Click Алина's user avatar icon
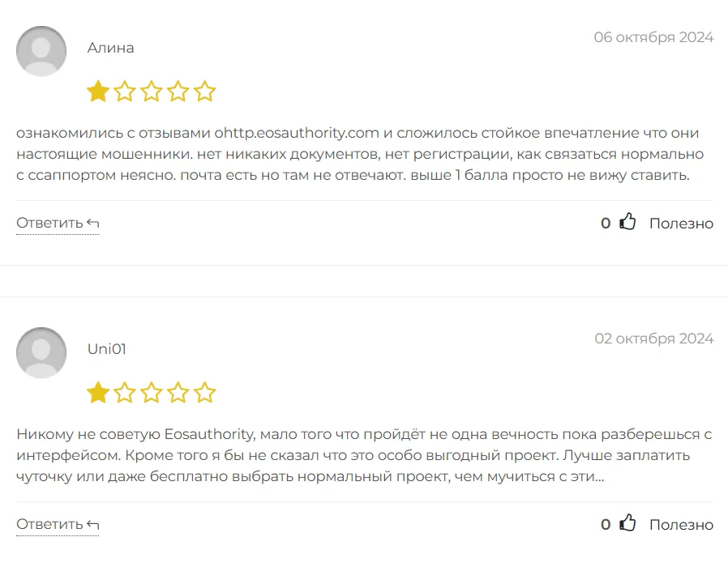Viewport: 728px width, 567px height. tap(41, 51)
